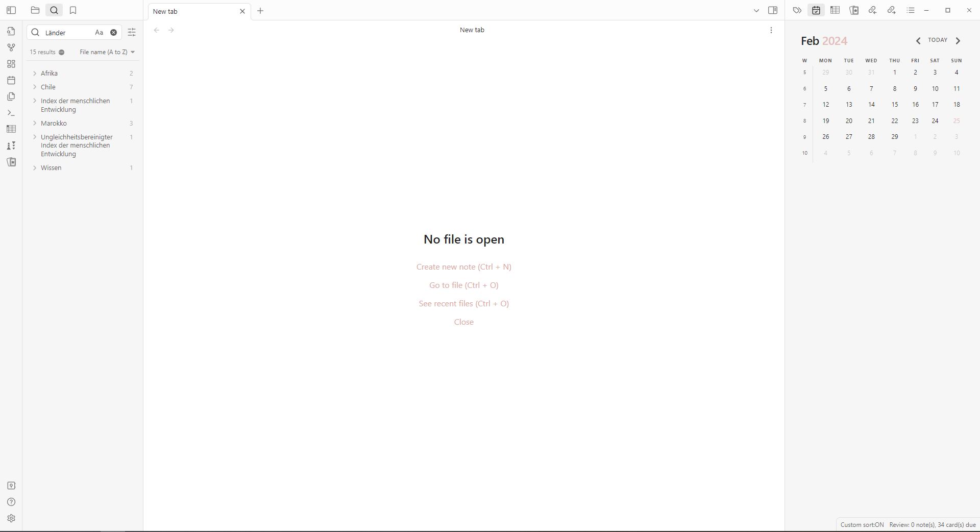The image size is (980, 532).
Task: Go to next month in calendar
Action: point(958,41)
